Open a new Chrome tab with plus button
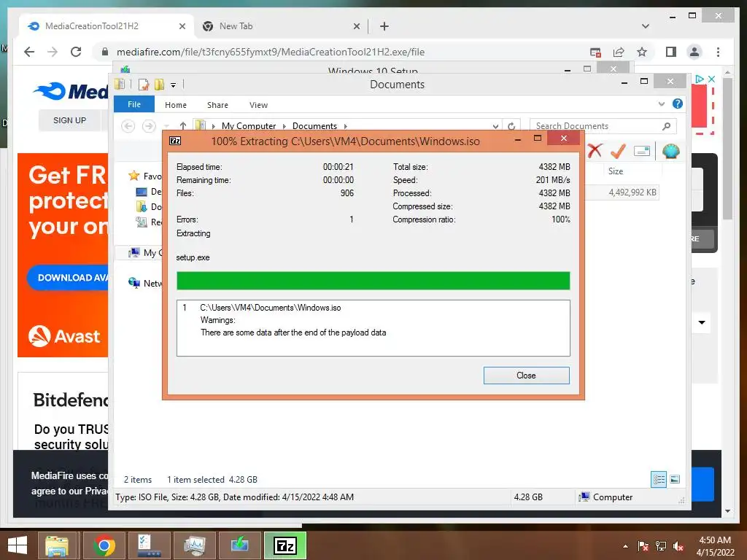This screenshot has width=747, height=560. [384, 26]
